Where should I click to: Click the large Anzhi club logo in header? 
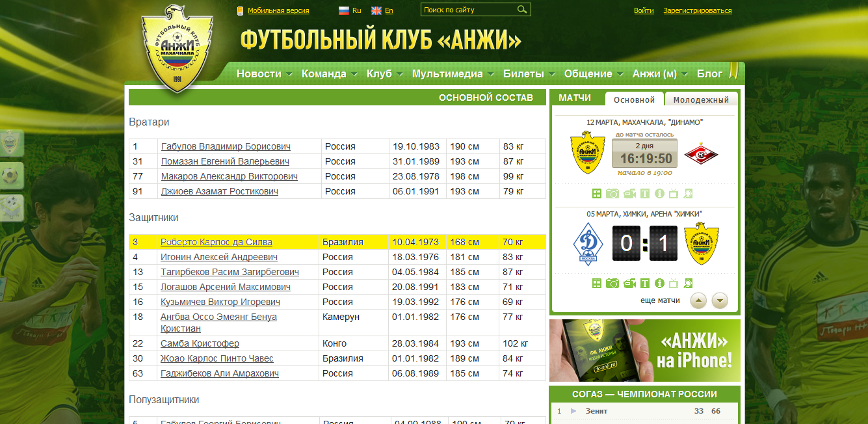tap(178, 49)
